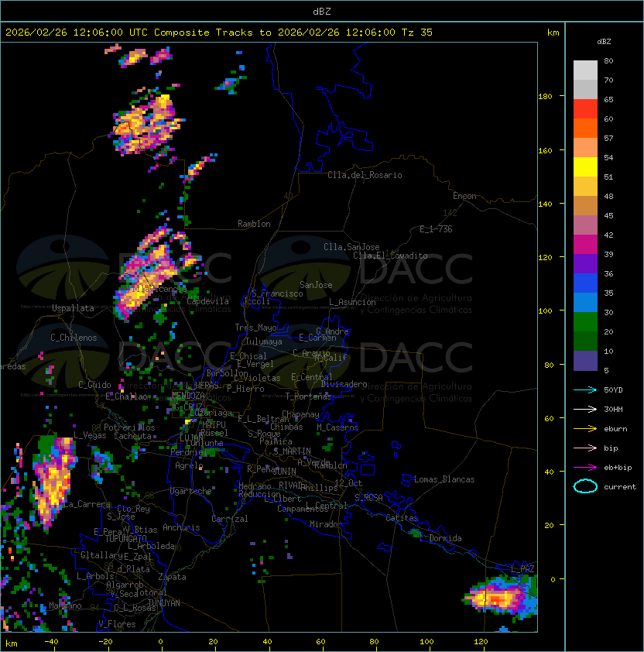This screenshot has width=644, height=652.
Task: Click the 'L_Dormida' map label
Action: [x=441, y=538]
